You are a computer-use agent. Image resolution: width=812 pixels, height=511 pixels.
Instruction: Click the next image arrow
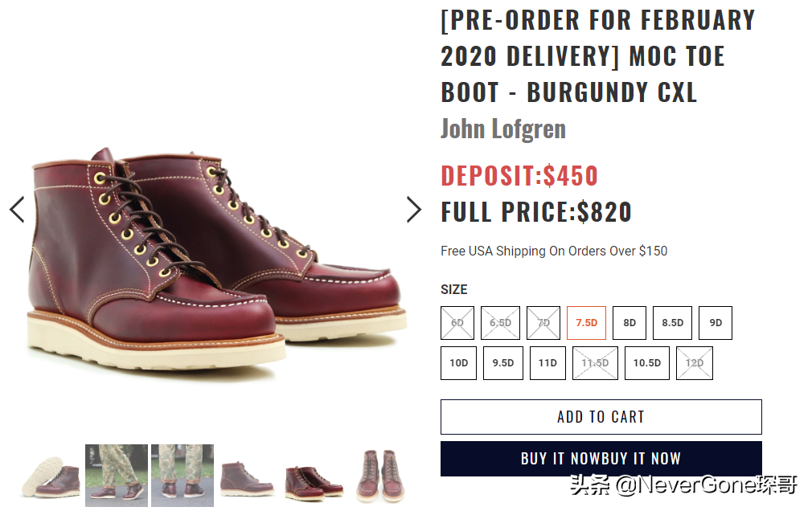point(413,210)
